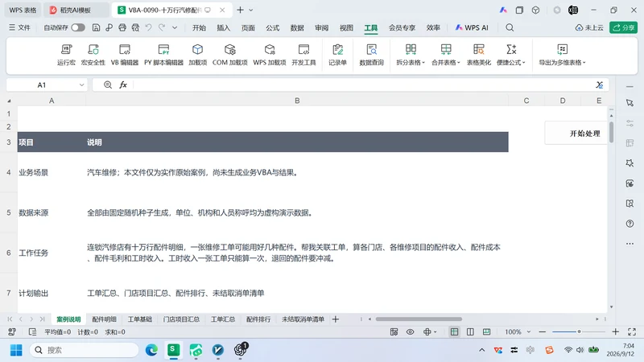Open the tab list arrow beside new tab plus
644x362 pixels.
click(x=251, y=10)
